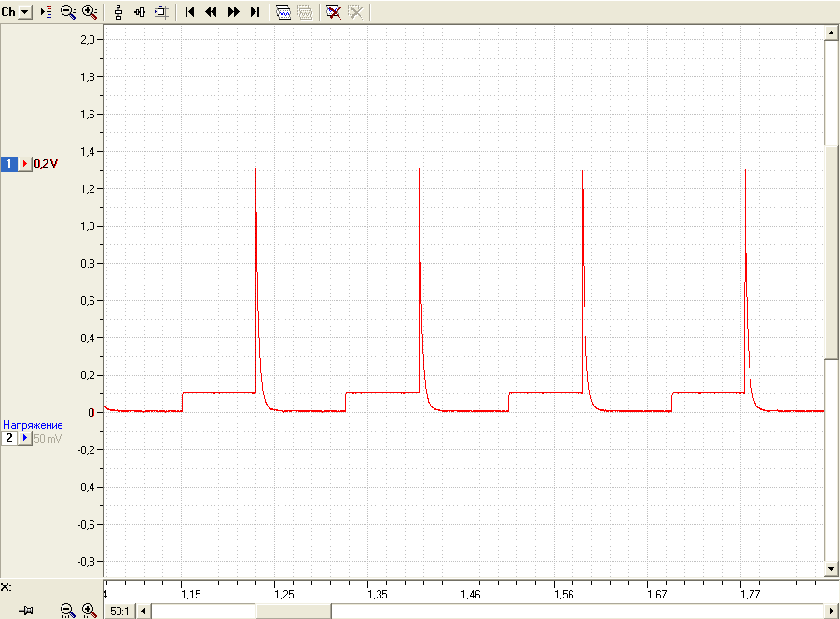The width and height of the screenshot is (840, 619).
Task: Click the Напряжение label
Action: [x=33, y=425]
